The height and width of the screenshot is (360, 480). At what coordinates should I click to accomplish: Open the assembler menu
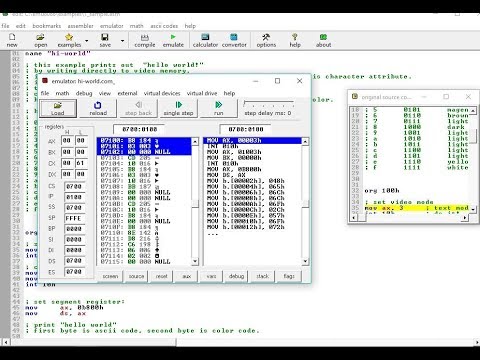[x=81, y=26]
